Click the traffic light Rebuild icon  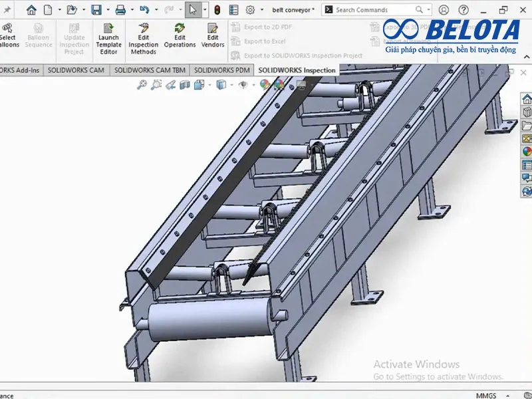pos(217,10)
